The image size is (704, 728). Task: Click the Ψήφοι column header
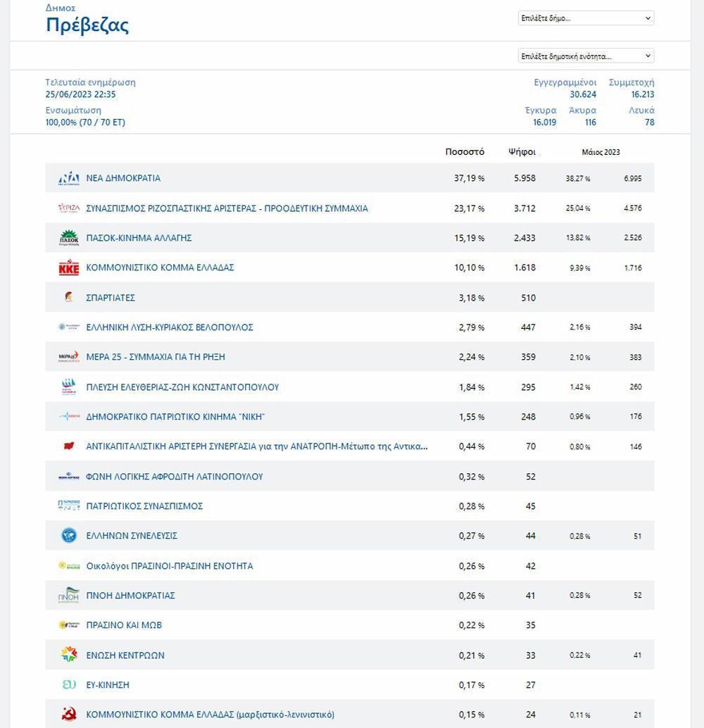(x=522, y=152)
